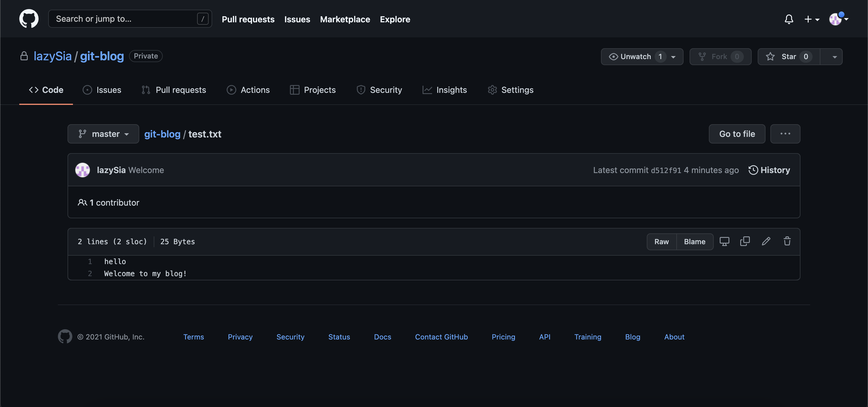
Task: Copy raw contents icon
Action: click(745, 241)
